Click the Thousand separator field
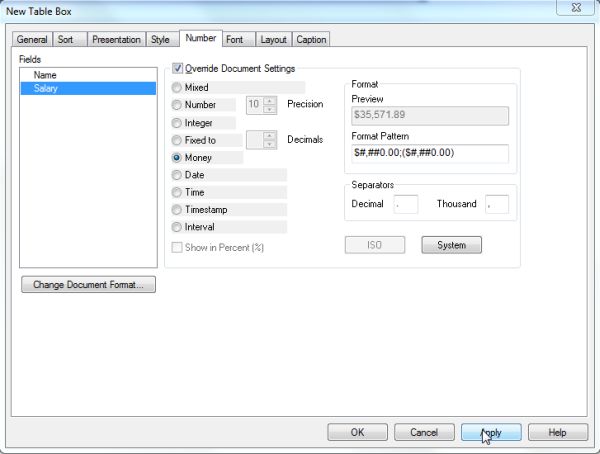 (x=497, y=204)
